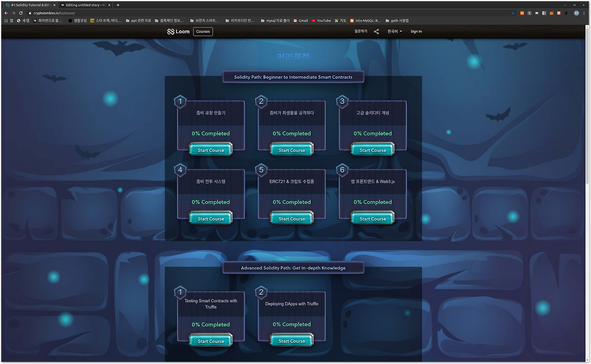
Task: Open the 브런치 스마트... bookmark folder
Action: tap(205, 20)
